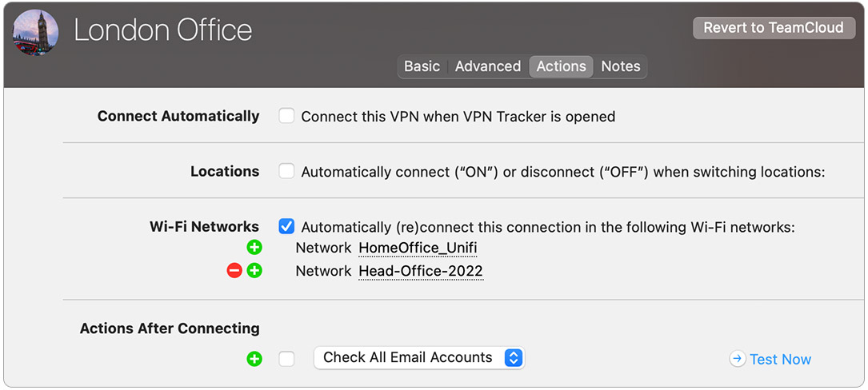Image resolution: width=868 pixels, height=390 pixels.
Task: Click the London Office connection title
Action: [x=163, y=30]
